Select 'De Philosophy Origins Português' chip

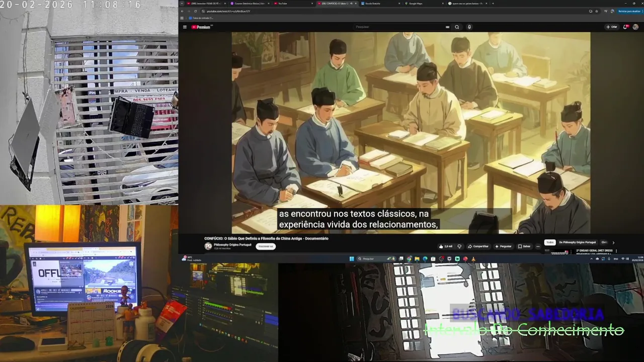tap(578, 242)
